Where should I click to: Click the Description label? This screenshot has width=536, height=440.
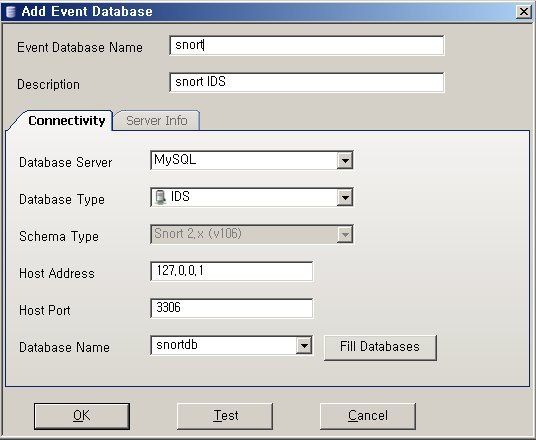[48, 84]
